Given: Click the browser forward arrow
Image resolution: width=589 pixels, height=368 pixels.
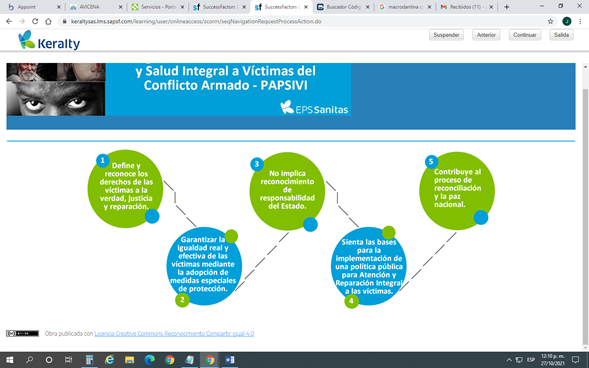Looking at the screenshot, I should 22,21.
